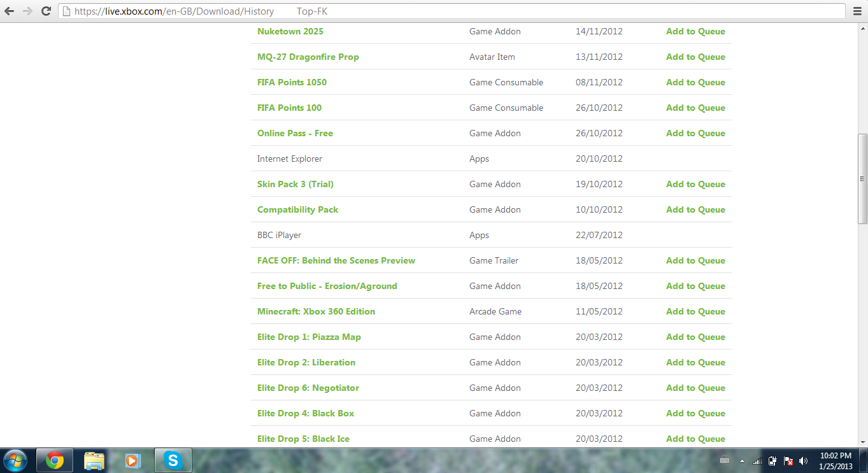Screen dimensions: 868x473
Task: Open the taskbar clock and date
Action: click(x=836, y=461)
